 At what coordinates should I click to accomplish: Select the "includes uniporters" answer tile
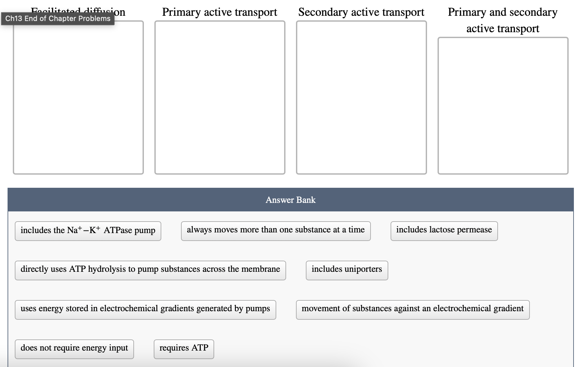347,270
